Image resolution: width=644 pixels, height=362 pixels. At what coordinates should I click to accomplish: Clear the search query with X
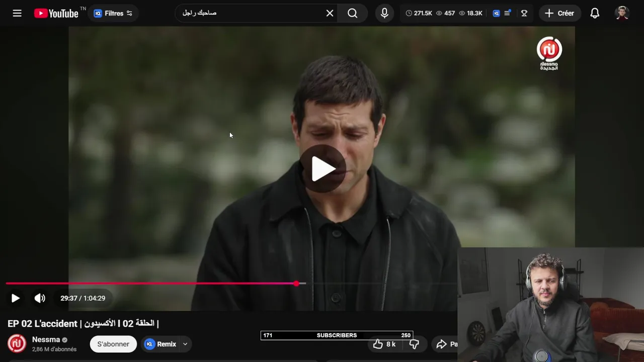330,13
